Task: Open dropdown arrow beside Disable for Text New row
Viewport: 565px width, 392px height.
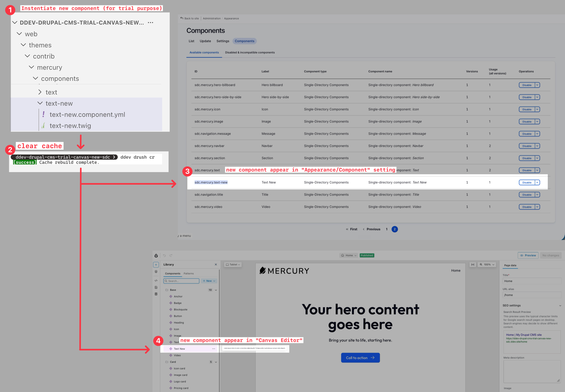Action: 537,182
